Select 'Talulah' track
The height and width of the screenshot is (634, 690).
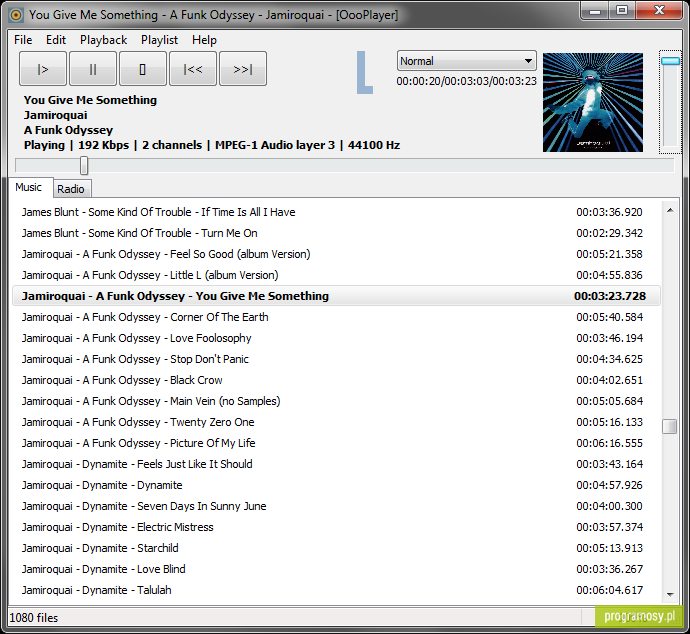[336, 590]
